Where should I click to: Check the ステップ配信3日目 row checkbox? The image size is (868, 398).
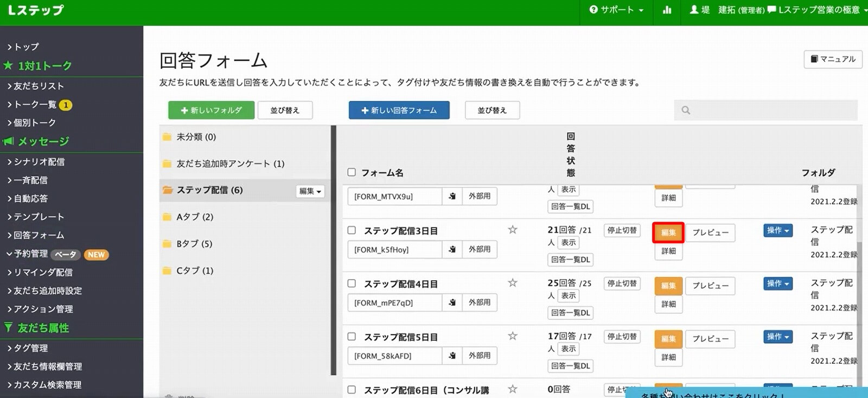click(x=352, y=230)
